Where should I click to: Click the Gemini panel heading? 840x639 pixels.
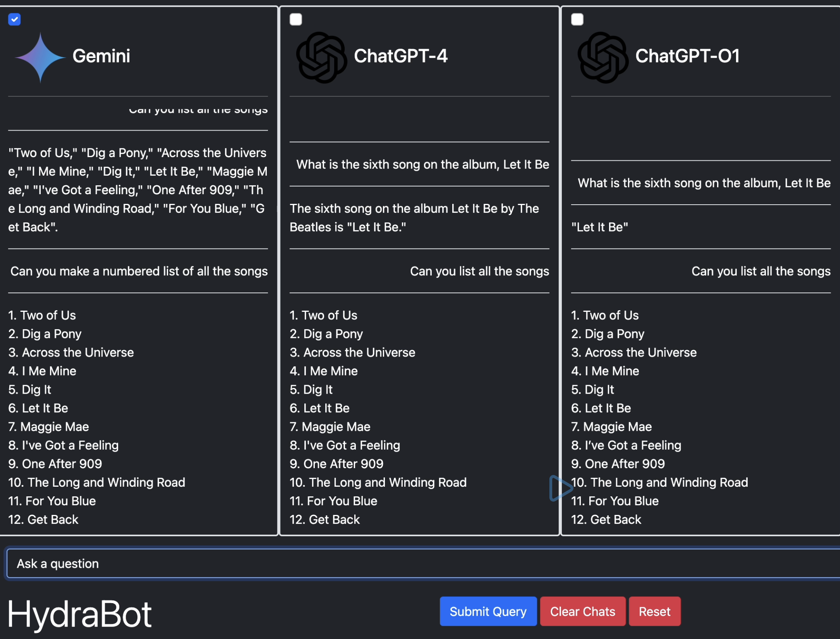tap(101, 56)
